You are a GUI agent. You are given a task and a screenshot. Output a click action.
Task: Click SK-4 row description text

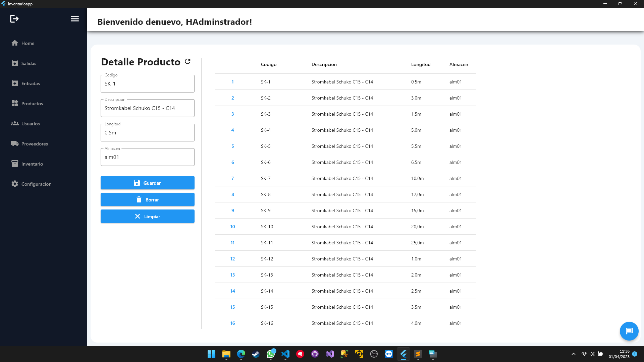[342, 130]
